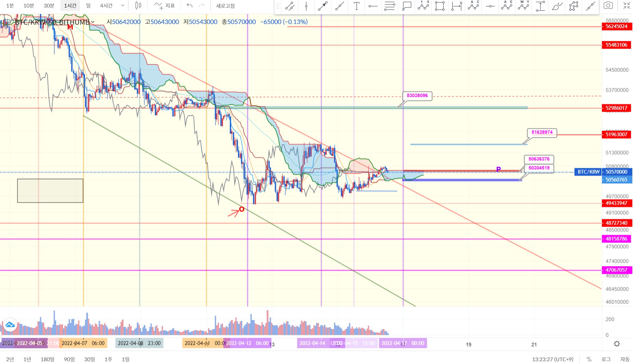
Task: Click time marker 2022-04-17 00:00
Action: point(403,343)
